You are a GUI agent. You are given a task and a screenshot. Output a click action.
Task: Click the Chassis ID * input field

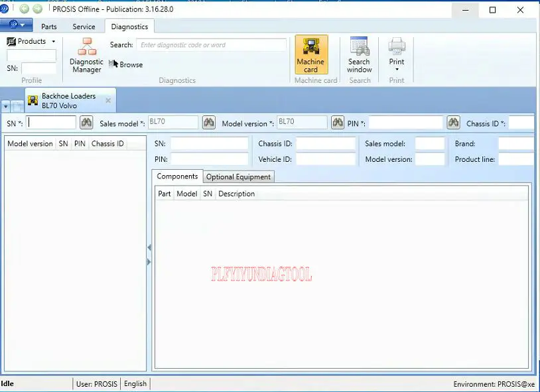click(521, 122)
